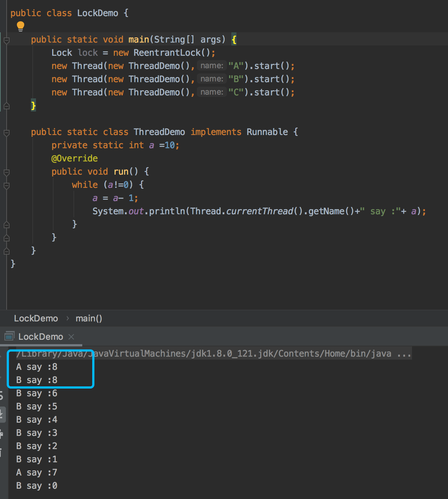Click console line 'B say :6'
This screenshot has height=499, width=448.
pos(37,393)
